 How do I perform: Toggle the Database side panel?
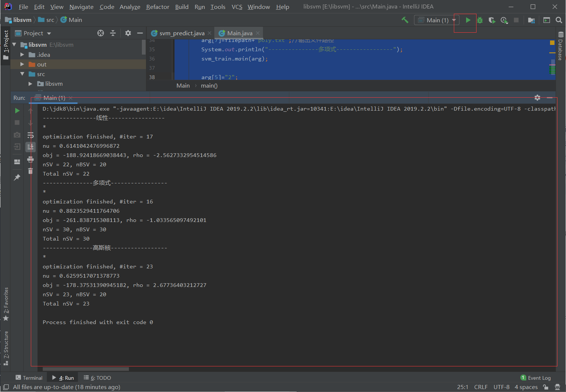pos(561,46)
